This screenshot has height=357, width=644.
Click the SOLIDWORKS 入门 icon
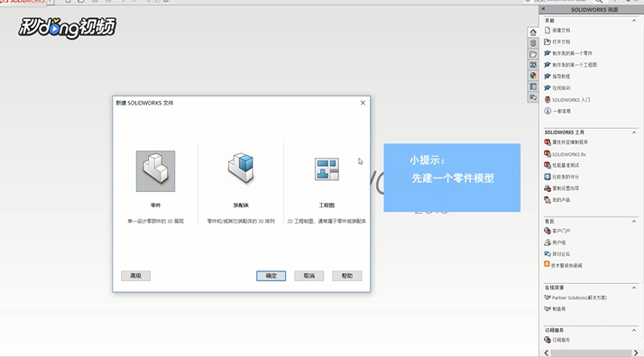pos(547,99)
